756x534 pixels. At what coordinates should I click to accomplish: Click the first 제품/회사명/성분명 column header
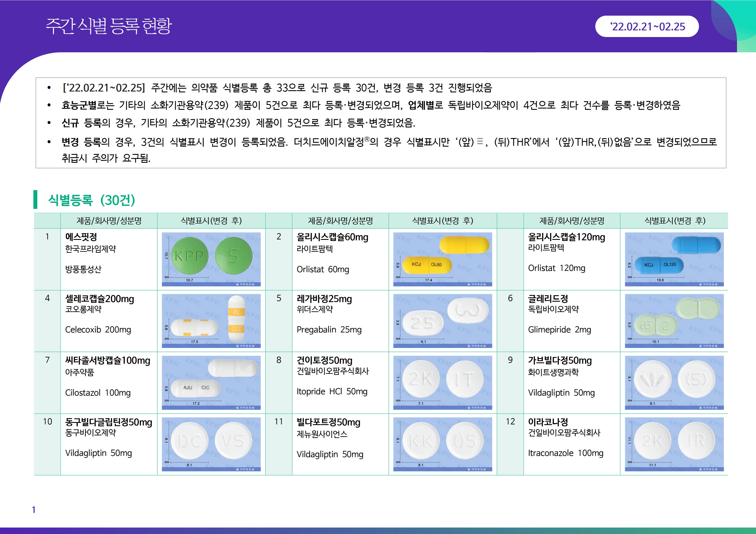pos(109,220)
